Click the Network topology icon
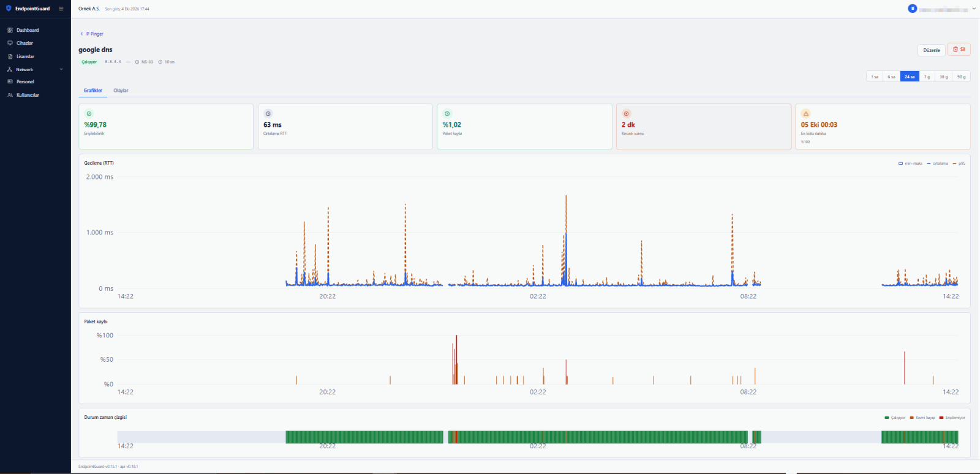 10,69
